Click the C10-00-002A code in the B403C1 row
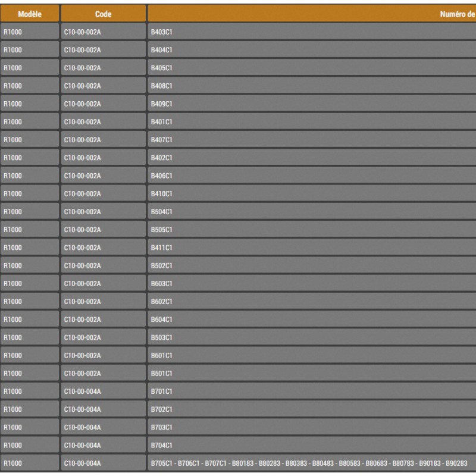The image size is (476, 476). [103, 32]
